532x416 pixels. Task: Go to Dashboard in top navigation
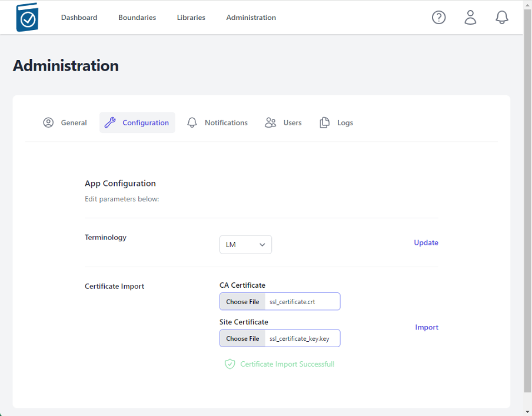79,17
